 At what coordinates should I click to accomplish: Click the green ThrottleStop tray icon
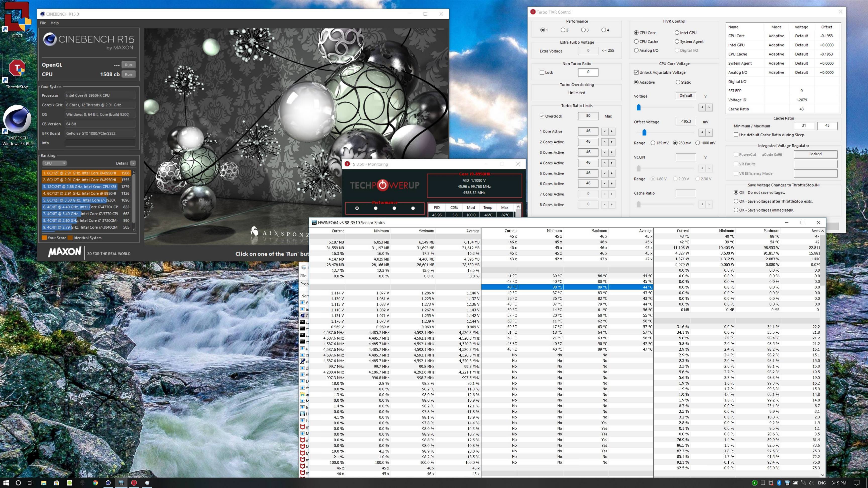point(755,483)
